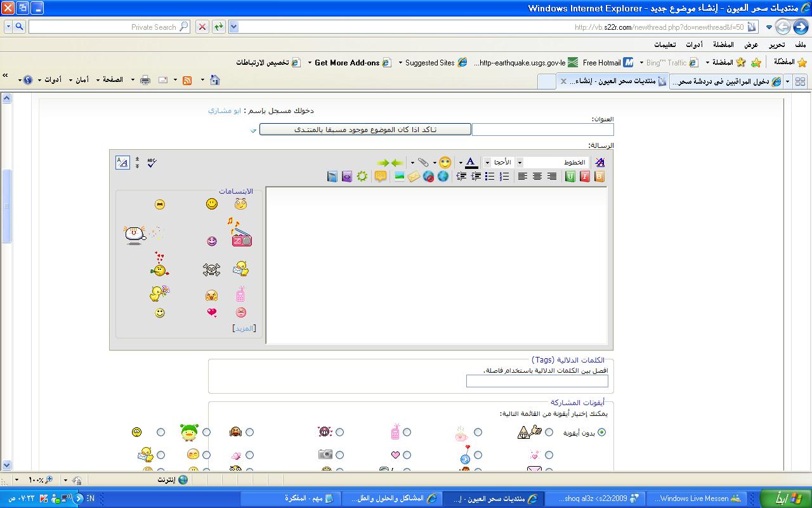The image size is (812, 508).
Task: Click the المزيد more smilies link
Action: [244, 328]
